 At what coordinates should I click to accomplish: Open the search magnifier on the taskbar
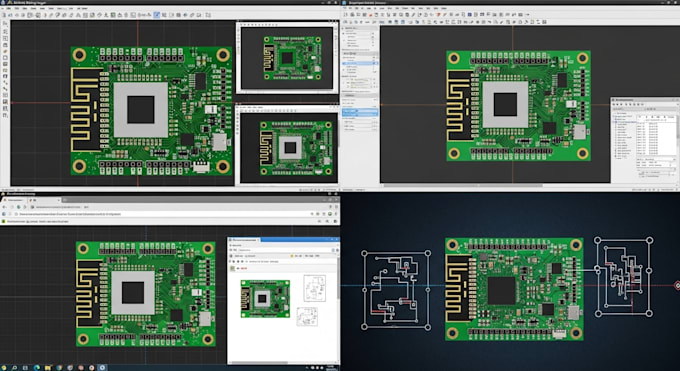click(14, 368)
